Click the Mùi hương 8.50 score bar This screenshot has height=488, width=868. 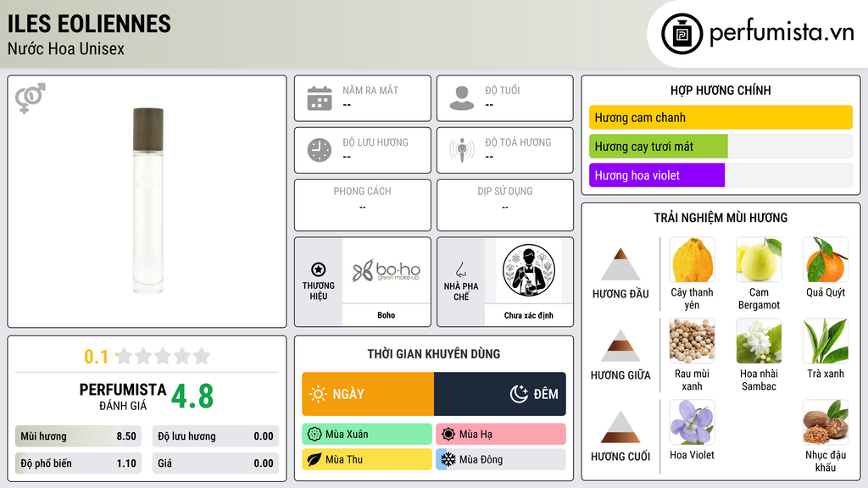78,436
